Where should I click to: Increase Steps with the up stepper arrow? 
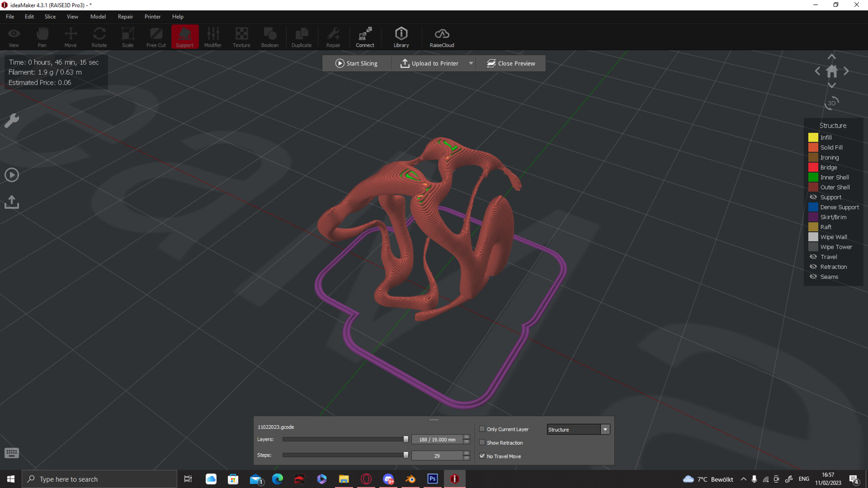point(466,452)
